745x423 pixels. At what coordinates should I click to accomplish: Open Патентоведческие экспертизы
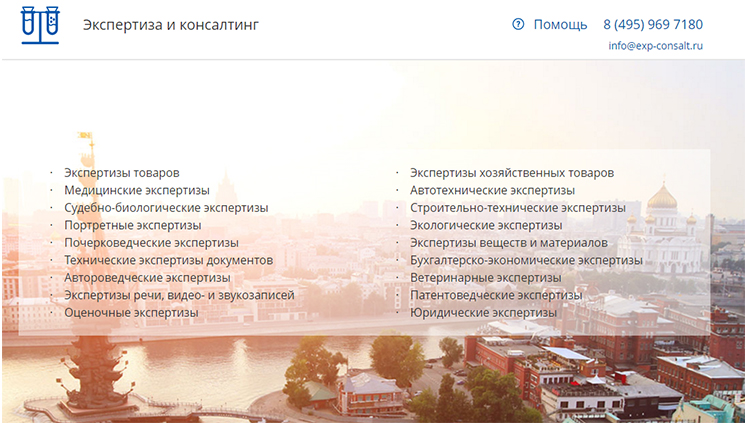[495, 295]
